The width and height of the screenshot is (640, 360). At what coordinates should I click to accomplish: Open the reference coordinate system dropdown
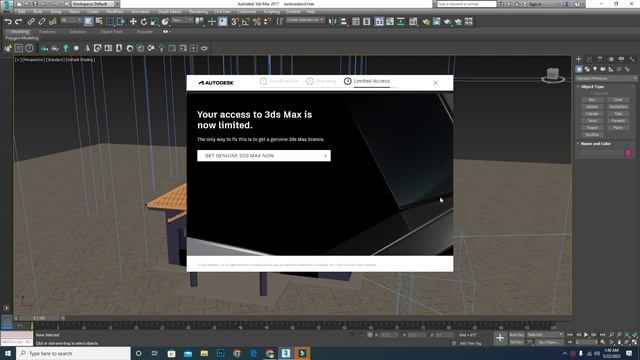coord(182,20)
